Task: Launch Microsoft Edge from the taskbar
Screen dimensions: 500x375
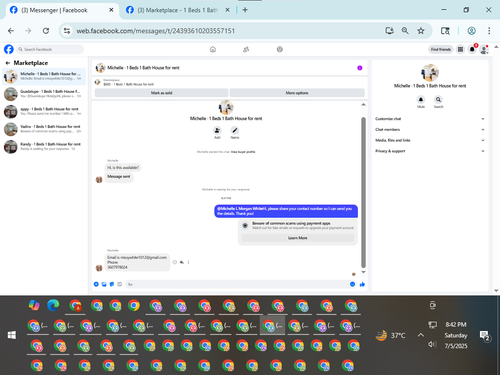Action: pos(53,305)
